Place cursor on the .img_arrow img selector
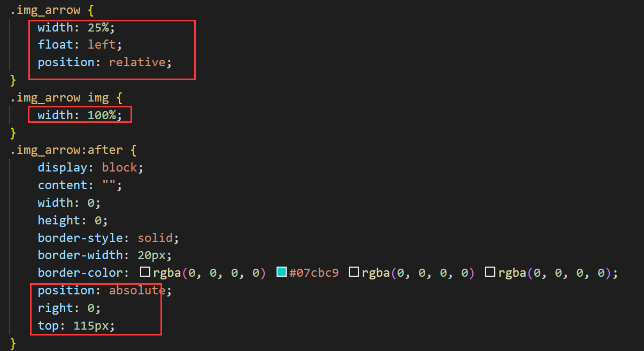The height and width of the screenshot is (351, 644). tap(59, 98)
